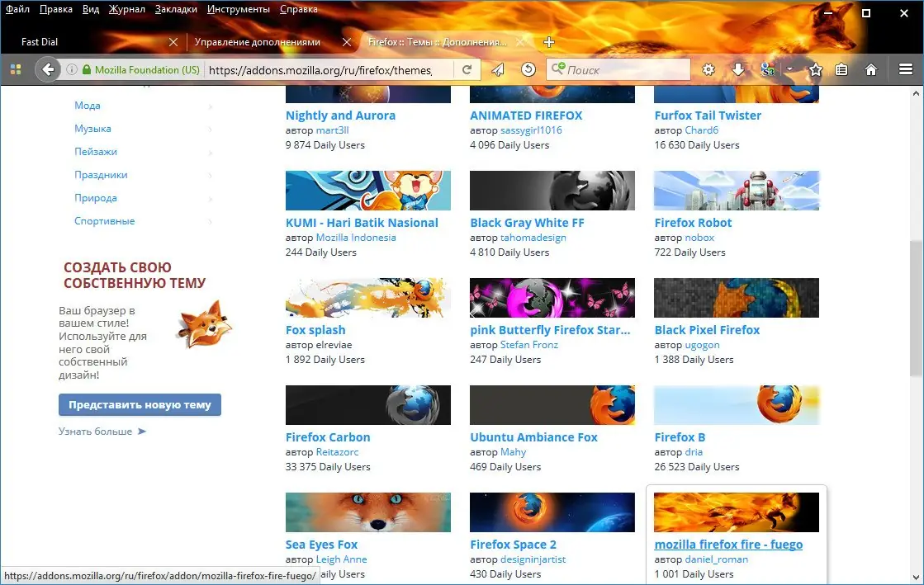Click Представить новую тему button
This screenshot has width=924, height=585.
(140, 405)
